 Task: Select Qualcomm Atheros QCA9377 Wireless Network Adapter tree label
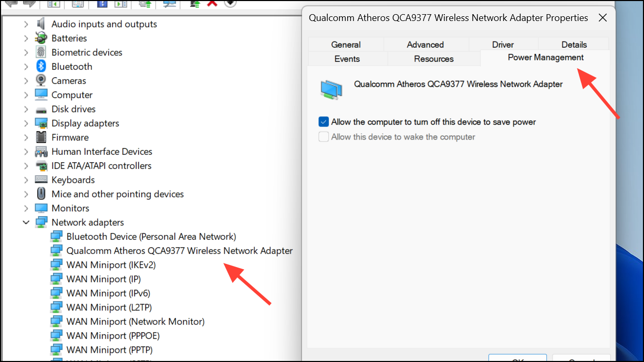click(x=180, y=251)
